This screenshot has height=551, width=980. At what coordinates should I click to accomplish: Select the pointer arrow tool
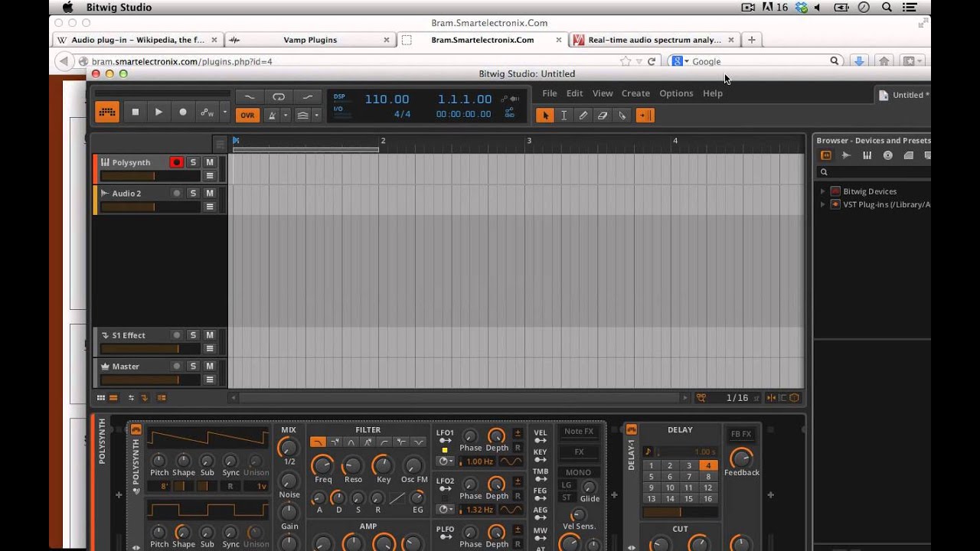tap(545, 116)
